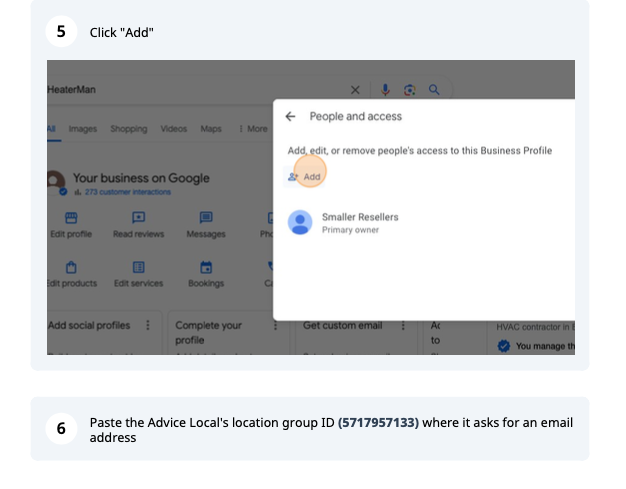Open options menu on Complete your profile card
The width and height of the screenshot is (626, 489).
275,326
